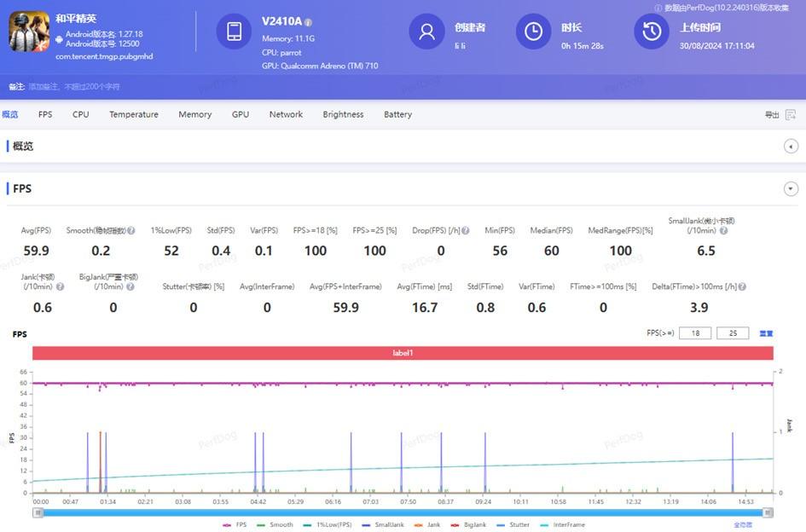The height and width of the screenshot is (532, 806).
Task: Click the blue 重置 reset button
Action: 765,332
